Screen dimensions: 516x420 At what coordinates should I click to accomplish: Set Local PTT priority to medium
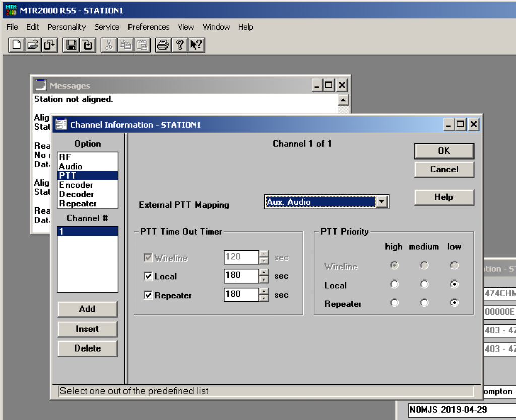click(424, 284)
